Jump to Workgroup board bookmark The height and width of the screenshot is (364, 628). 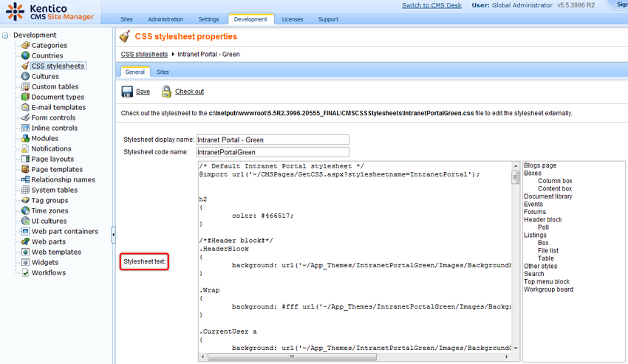548,289
